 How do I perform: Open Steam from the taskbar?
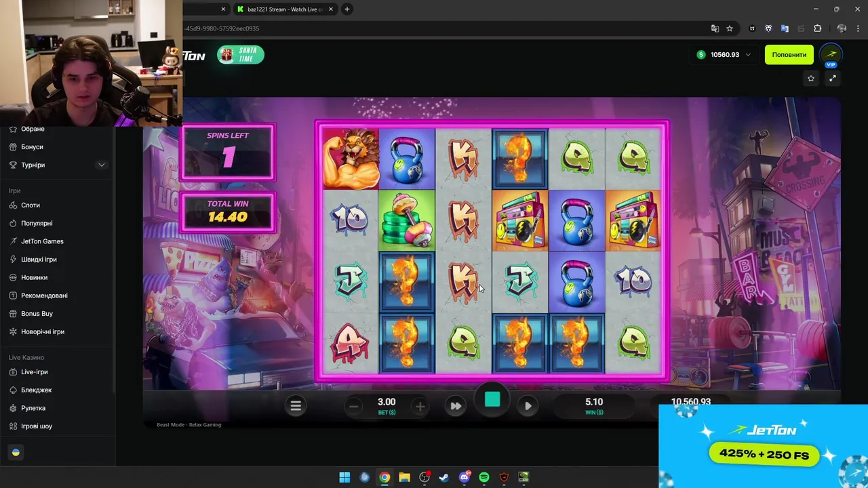point(444,477)
